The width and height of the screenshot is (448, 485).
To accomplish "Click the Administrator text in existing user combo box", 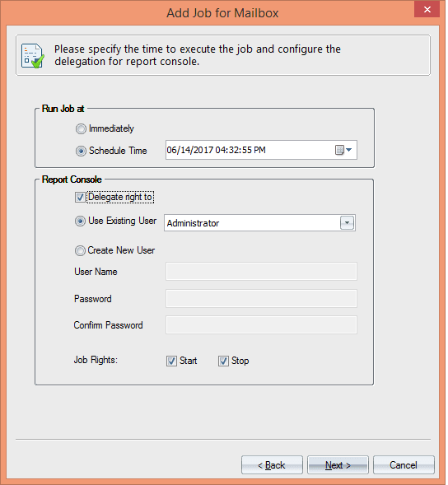I will click(193, 223).
